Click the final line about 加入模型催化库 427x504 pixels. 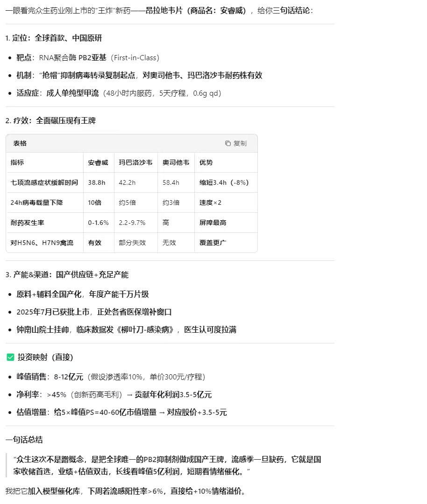tap(127, 491)
